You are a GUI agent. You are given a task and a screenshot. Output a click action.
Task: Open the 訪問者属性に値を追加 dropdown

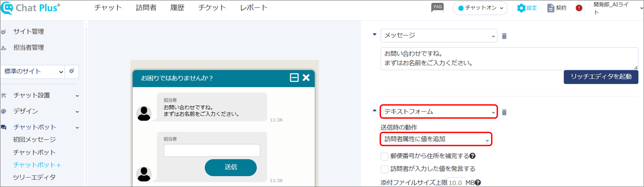[436, 139]
